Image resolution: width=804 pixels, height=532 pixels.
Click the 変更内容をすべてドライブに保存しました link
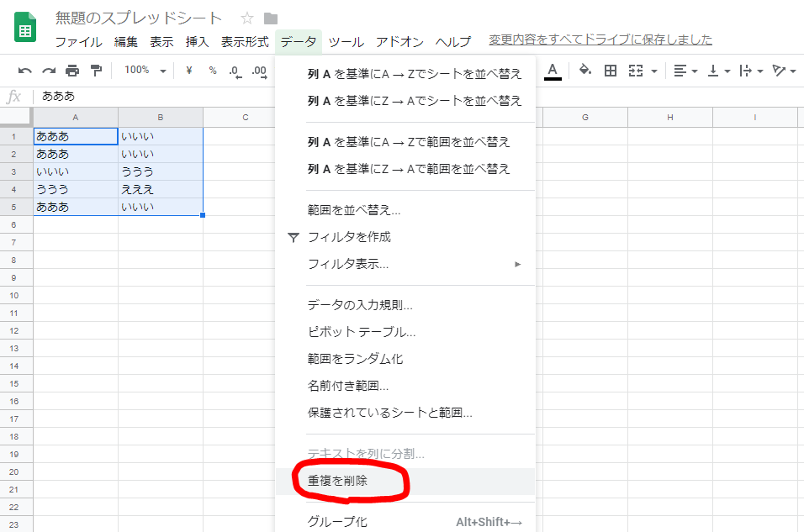(600, 40)
